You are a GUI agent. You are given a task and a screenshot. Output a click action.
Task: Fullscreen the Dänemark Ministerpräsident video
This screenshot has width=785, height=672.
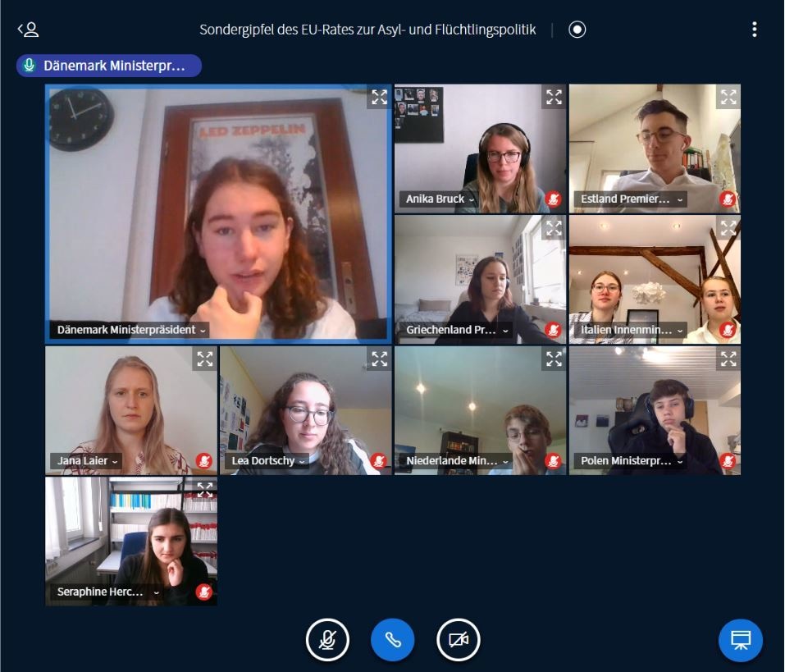pyautogui.click(x=380, y=97)
